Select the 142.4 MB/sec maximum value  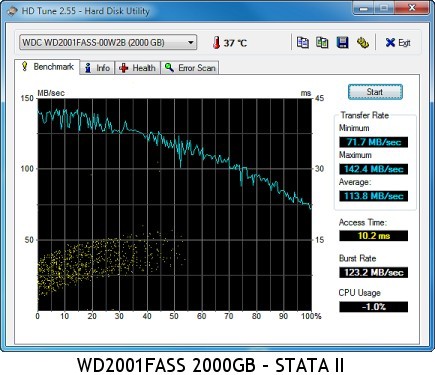click(374, 169)
